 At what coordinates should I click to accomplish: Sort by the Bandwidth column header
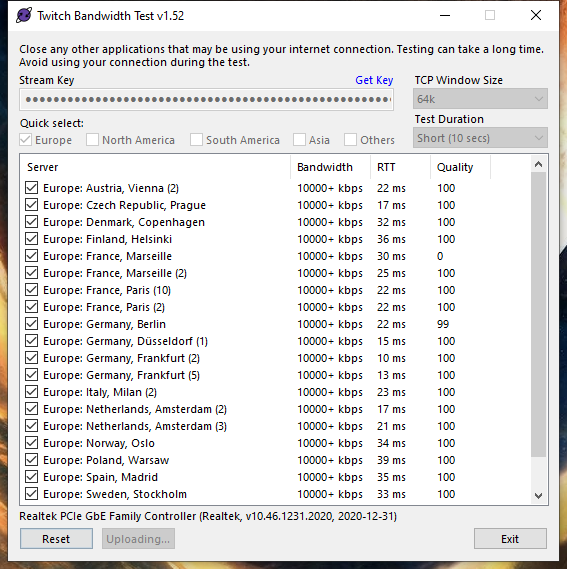click(331, 167)
